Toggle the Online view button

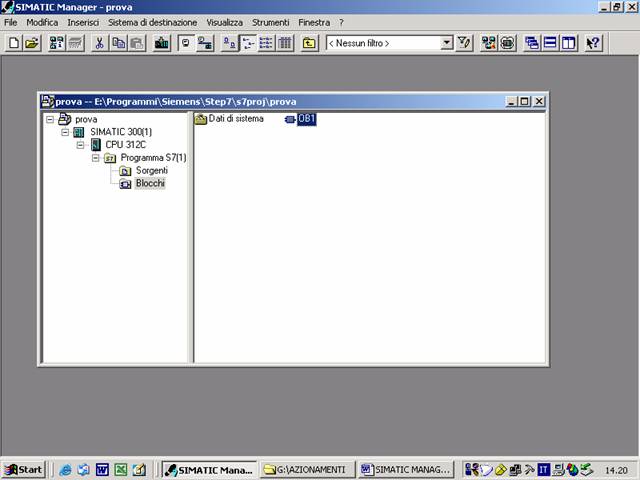(x=205, y=43)
